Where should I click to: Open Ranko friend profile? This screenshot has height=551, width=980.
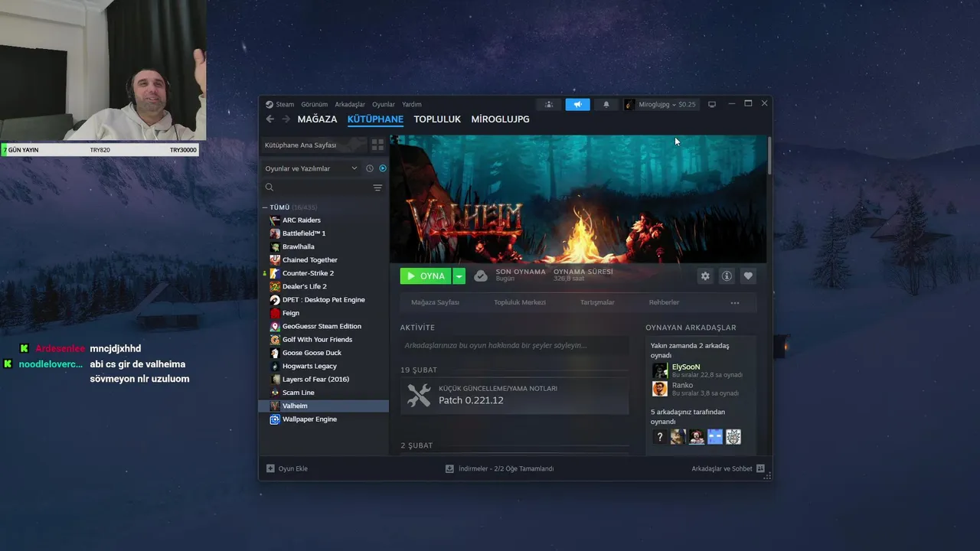682,385
